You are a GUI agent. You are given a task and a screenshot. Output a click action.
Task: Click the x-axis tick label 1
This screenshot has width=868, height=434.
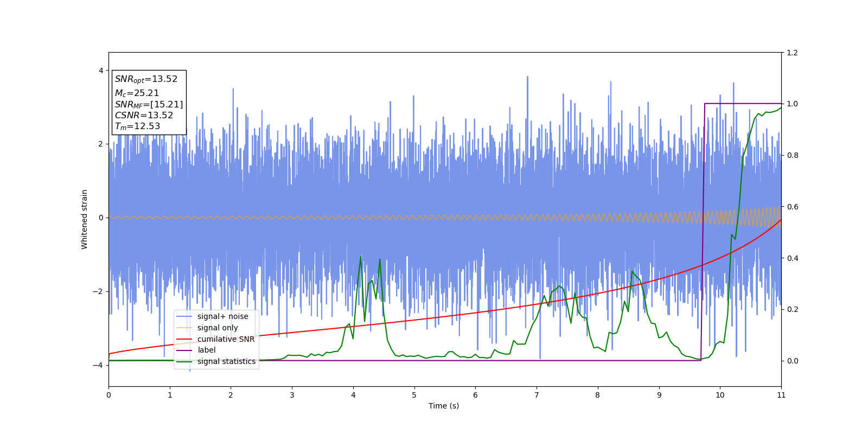170,395
